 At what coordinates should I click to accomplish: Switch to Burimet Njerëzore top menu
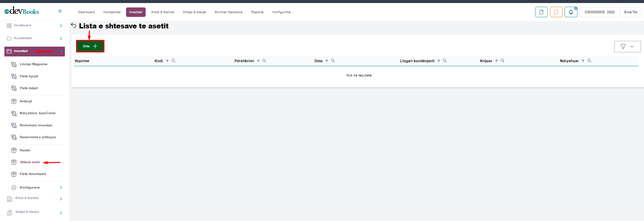pyautogui.click(x=228, y=12)
